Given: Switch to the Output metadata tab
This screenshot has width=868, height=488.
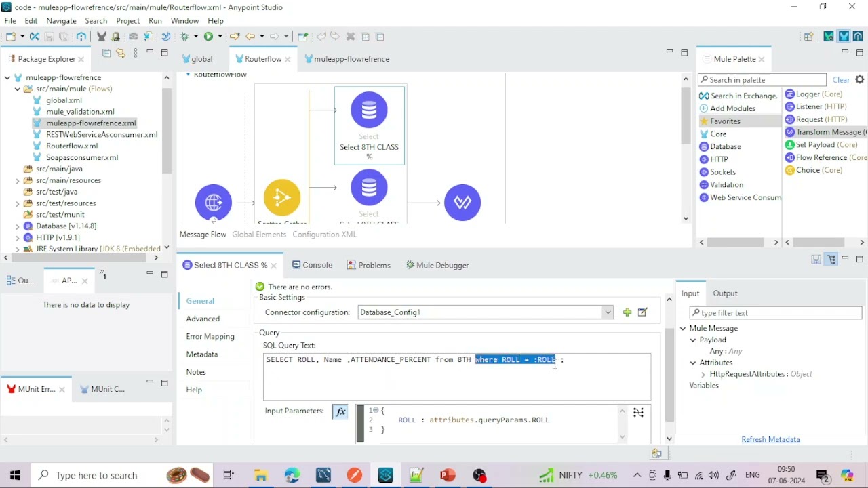Looking at the screenshot, I should pos(725,293).
